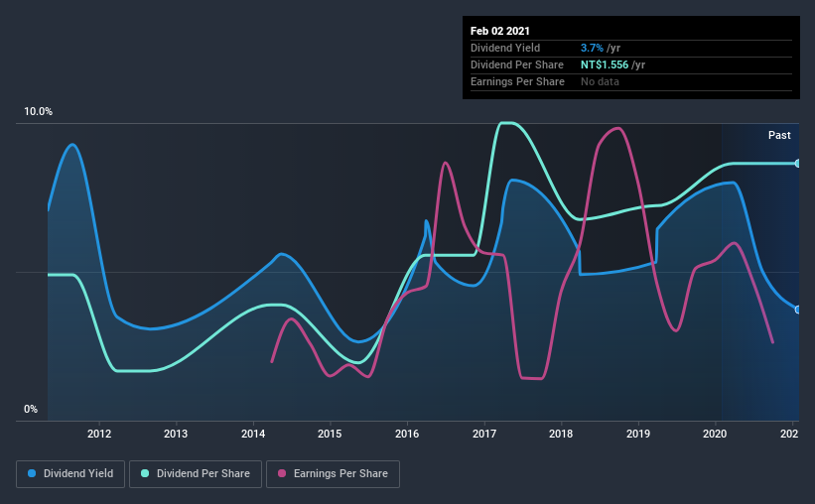815x504 pixels.
Task: Click the 2015 x-axis label
Action: pos(330,434)
